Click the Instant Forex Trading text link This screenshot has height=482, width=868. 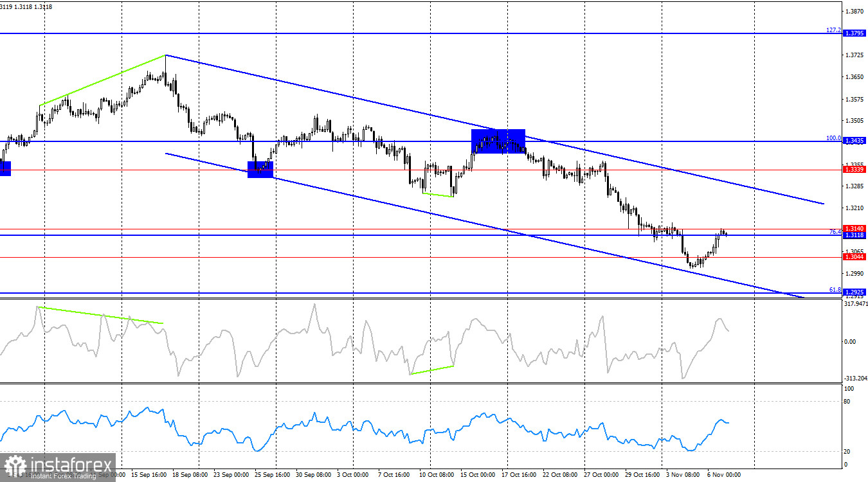pyautogui.click(x=62, y=475)
